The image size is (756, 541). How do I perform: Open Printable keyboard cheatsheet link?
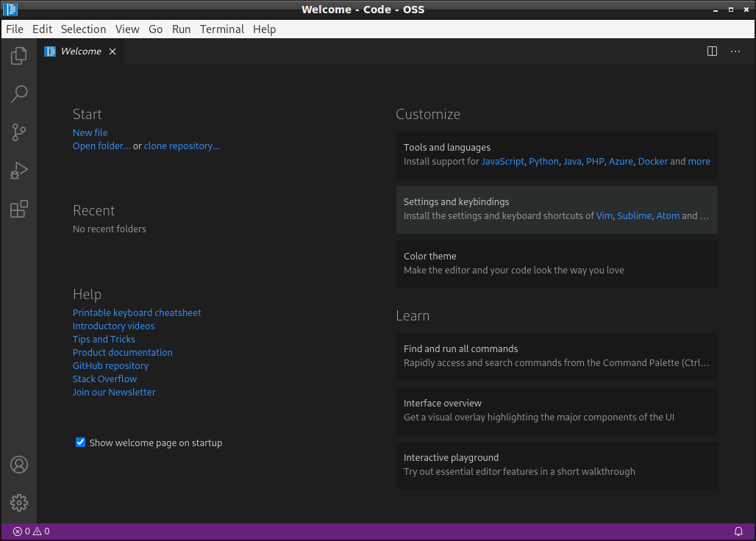137,312
